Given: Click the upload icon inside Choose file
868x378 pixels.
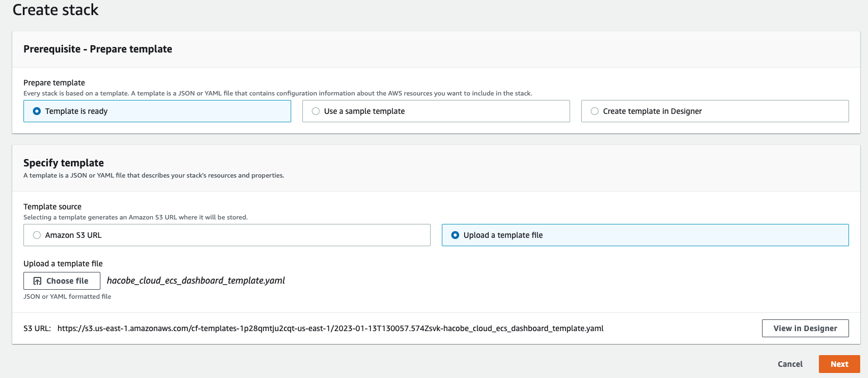Looking at the screenshot, I should tap(37, 281).
